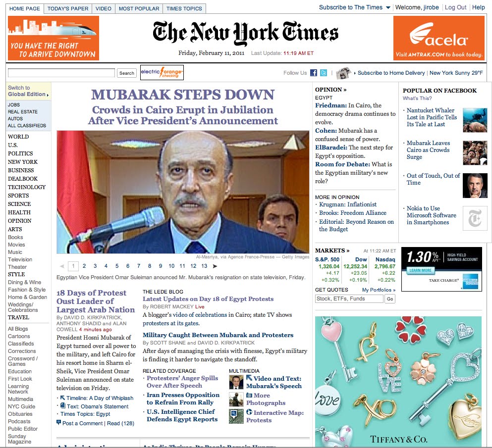Image resolution: width=492 pixels, height=448 pixels.
Task: Open Military Caught Between Mubarak headline
Action: pyautogui.click(x=218, y=335)
